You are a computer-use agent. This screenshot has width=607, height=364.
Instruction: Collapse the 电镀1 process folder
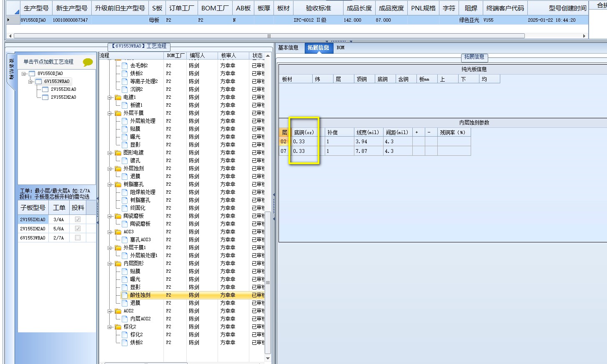(110, 97)
